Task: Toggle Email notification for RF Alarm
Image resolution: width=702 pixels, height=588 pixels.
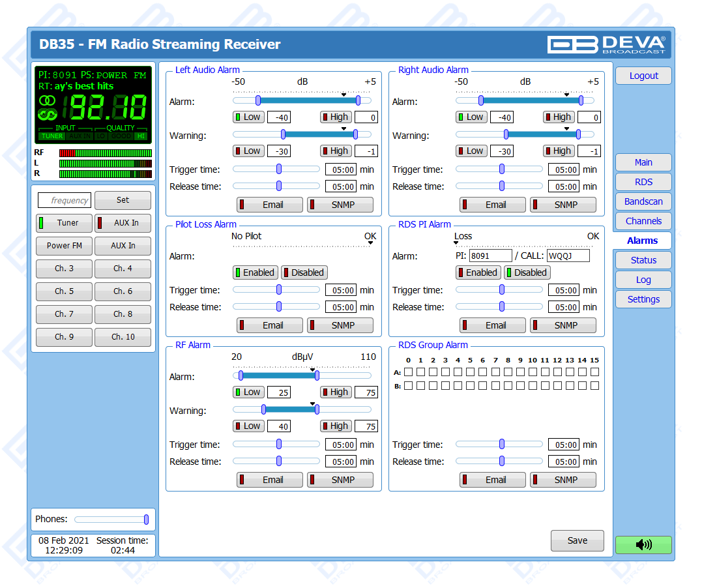Action: pyautogui.click(x=269, y=480)
